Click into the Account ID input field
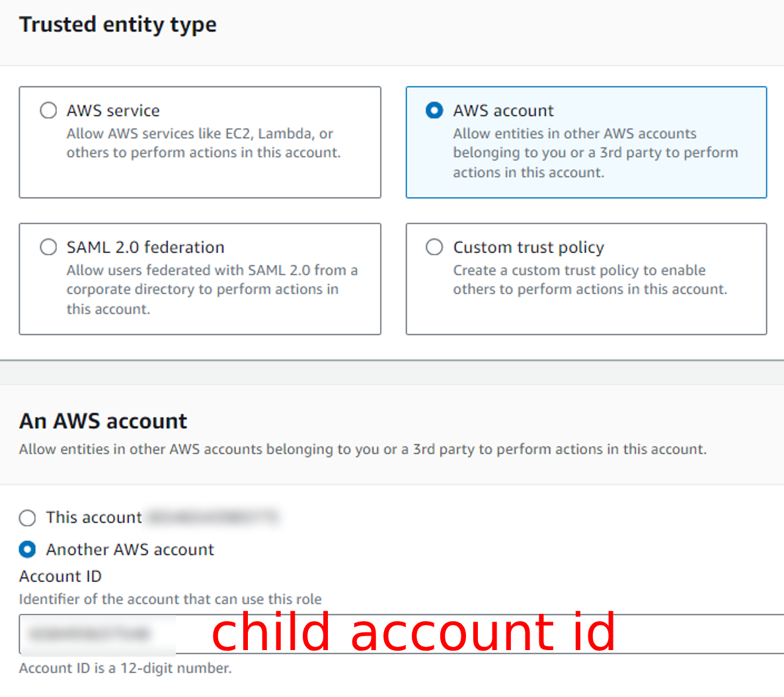Viewport: 784px width, 697px height. (401, 634)
